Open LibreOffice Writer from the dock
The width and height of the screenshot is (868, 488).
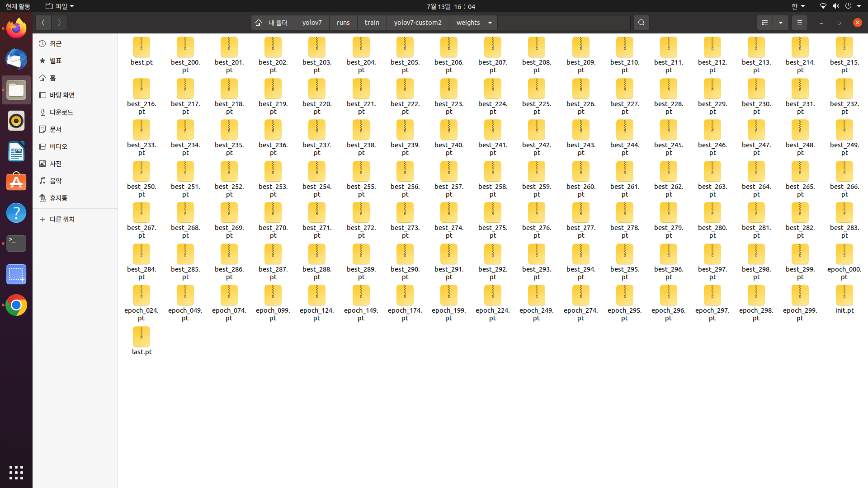(16, 151)
